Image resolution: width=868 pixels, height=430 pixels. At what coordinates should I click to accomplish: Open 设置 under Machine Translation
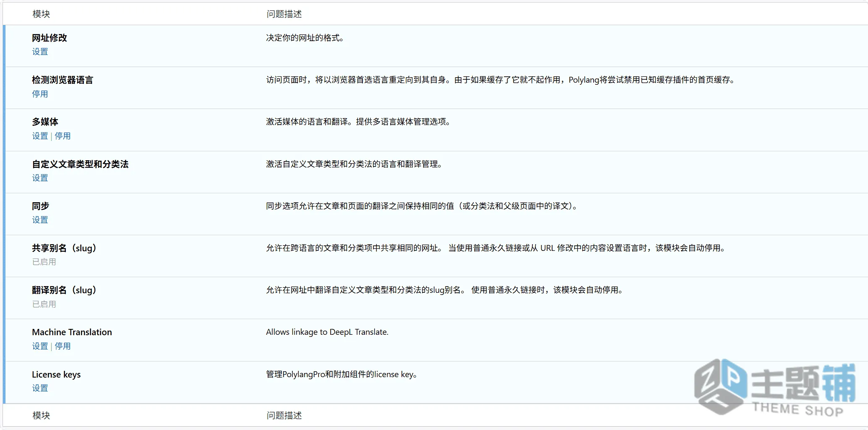point(40,346)
